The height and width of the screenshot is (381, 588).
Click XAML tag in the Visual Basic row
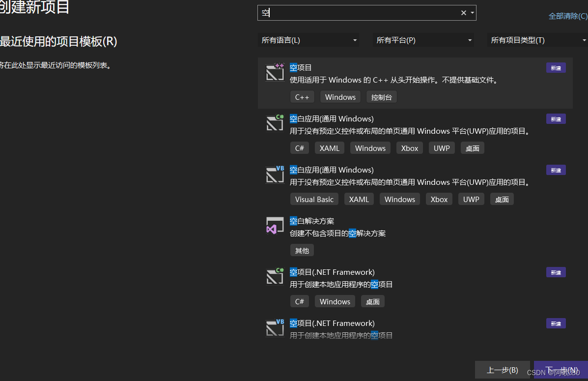(x=359, y=199)
